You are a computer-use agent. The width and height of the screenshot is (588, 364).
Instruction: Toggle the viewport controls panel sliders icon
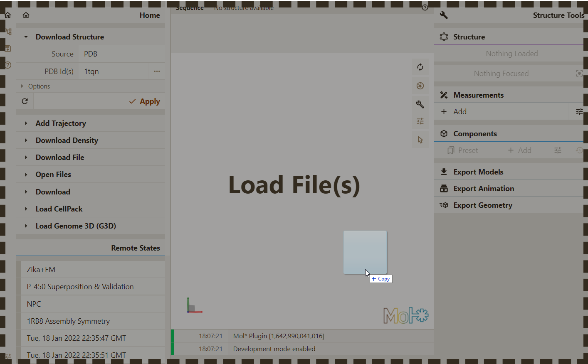tap(420, 121)
